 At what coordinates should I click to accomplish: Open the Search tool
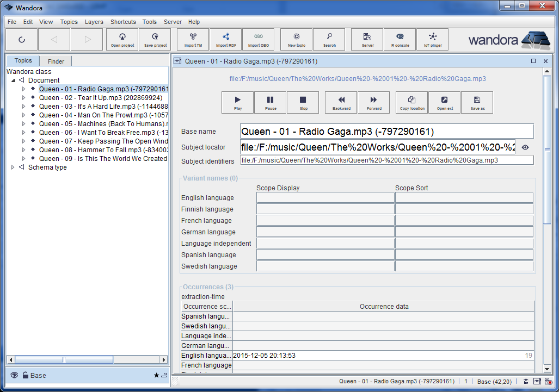pyautogui.click(x=329, y=39)
